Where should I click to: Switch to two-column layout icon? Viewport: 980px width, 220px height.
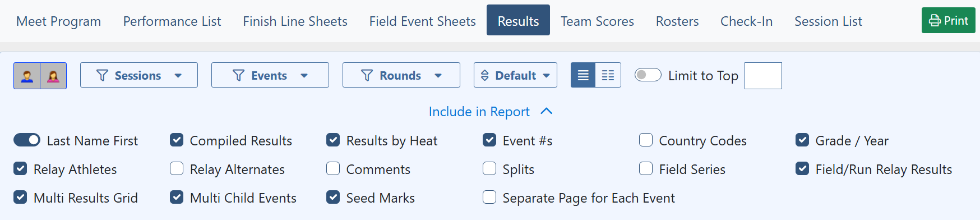pyautogui.click(x=608, y=75)
